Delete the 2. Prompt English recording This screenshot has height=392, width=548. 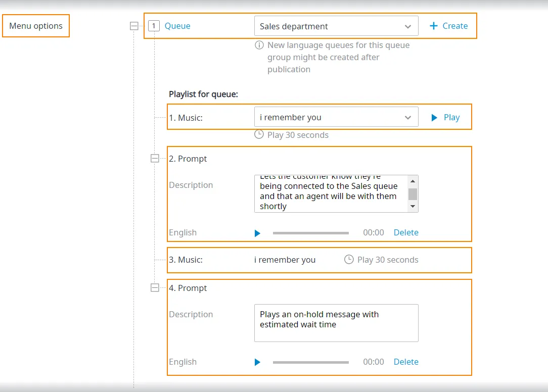tap(406, 233)
